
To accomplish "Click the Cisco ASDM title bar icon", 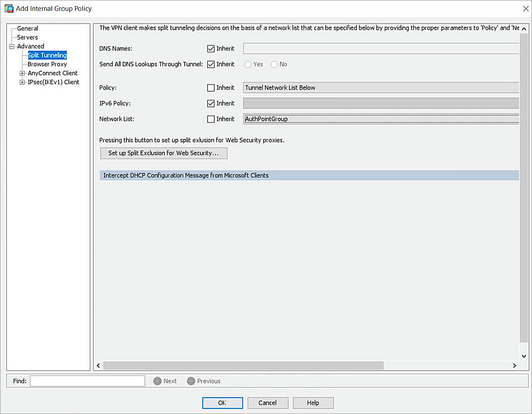I will tap(9, 8).
